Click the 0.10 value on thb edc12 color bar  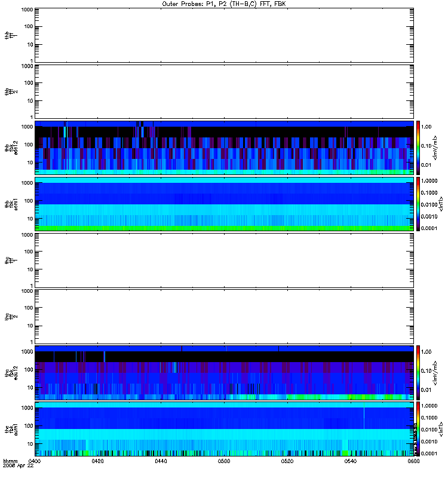click(426, 146)
